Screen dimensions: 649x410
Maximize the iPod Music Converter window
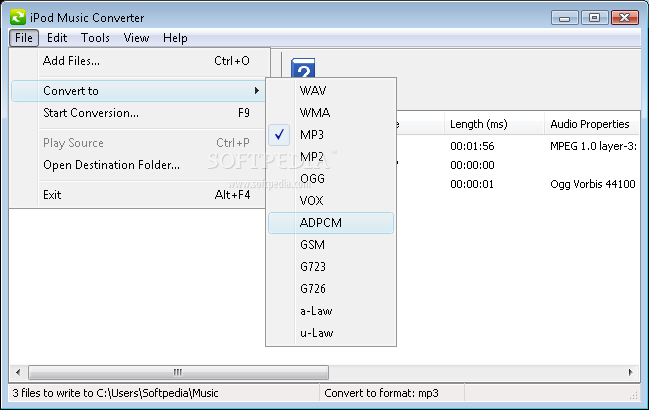[x=594, y=18]
